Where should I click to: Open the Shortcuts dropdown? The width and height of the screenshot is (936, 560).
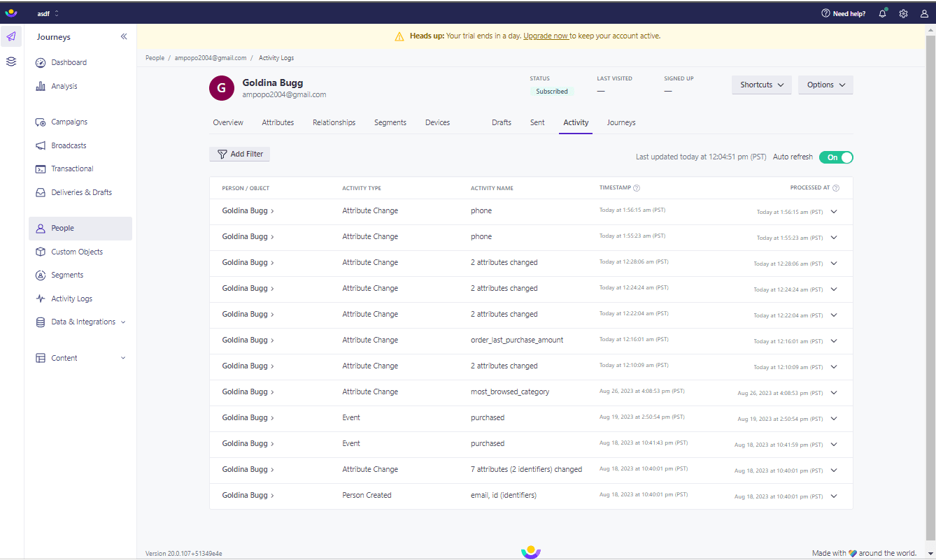(762, 85)
